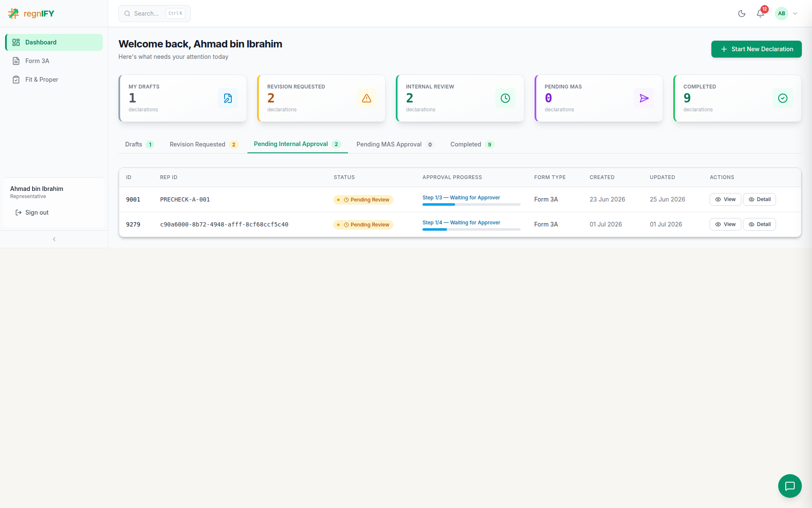Click the ID 9001 cell
Viewport: 812px width, 508px height.
click(133, 199)
